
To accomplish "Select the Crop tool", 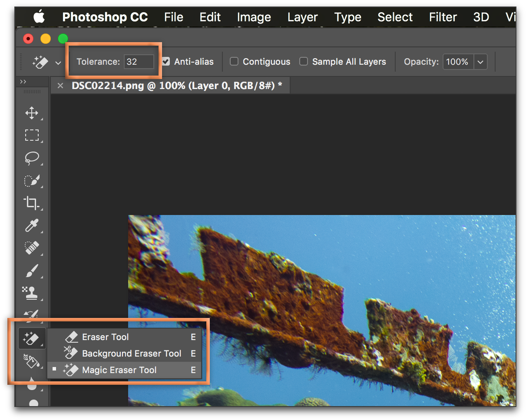I will [32, 203].
